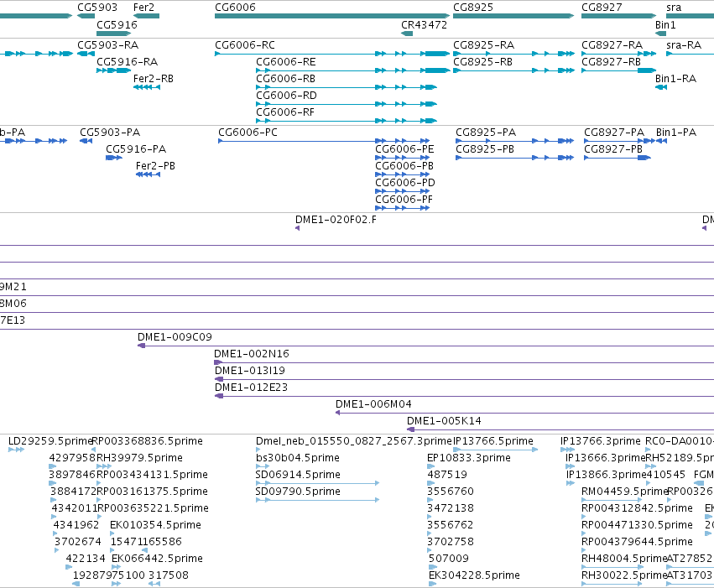Viewport: 714px width, 588px height.
Task: Select the CG6006-RB transcript label
Action: [285, 79]
